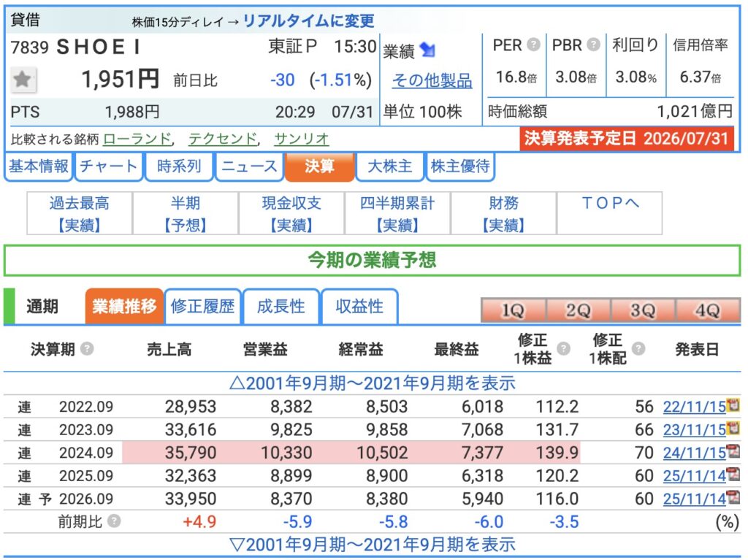Viewport: 748px width, 560px height.
Task: Expand ▽2001年9月期〜2021年9月期を表示 below table
Action: [x=372, y=544]
